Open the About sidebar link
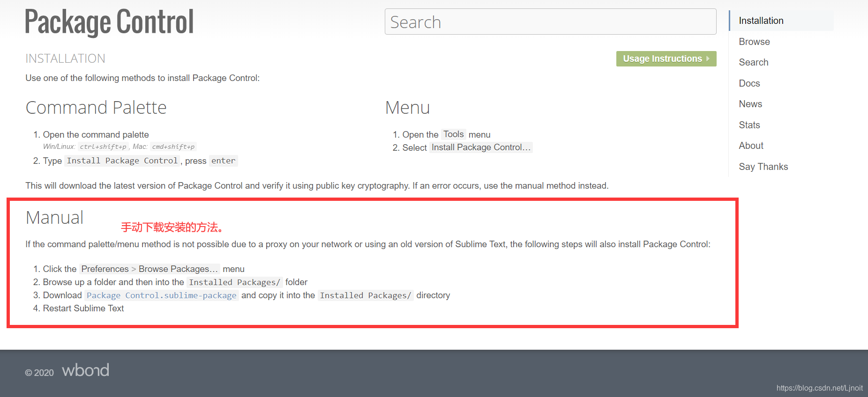 click(x=751, y=146)
